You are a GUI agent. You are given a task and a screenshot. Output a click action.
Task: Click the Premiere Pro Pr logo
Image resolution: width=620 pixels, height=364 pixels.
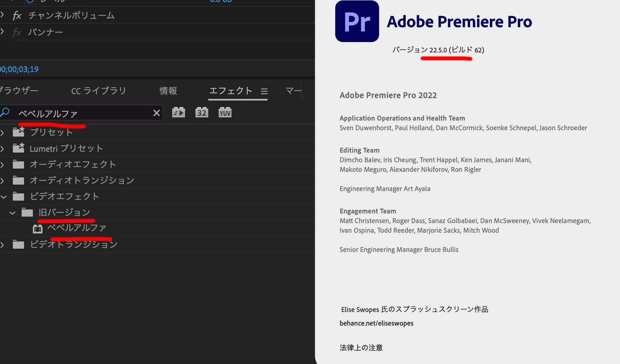357,21
